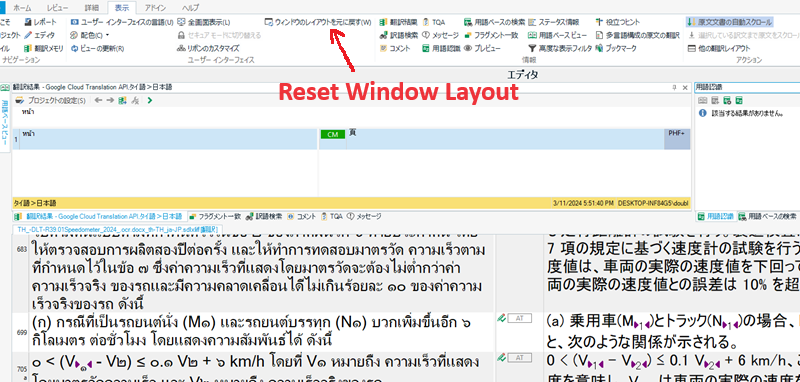Click プロジェクトの設定(S) button
Viewport: 800px width, 382px height.
pyautogui.click(x=51, y=100)
